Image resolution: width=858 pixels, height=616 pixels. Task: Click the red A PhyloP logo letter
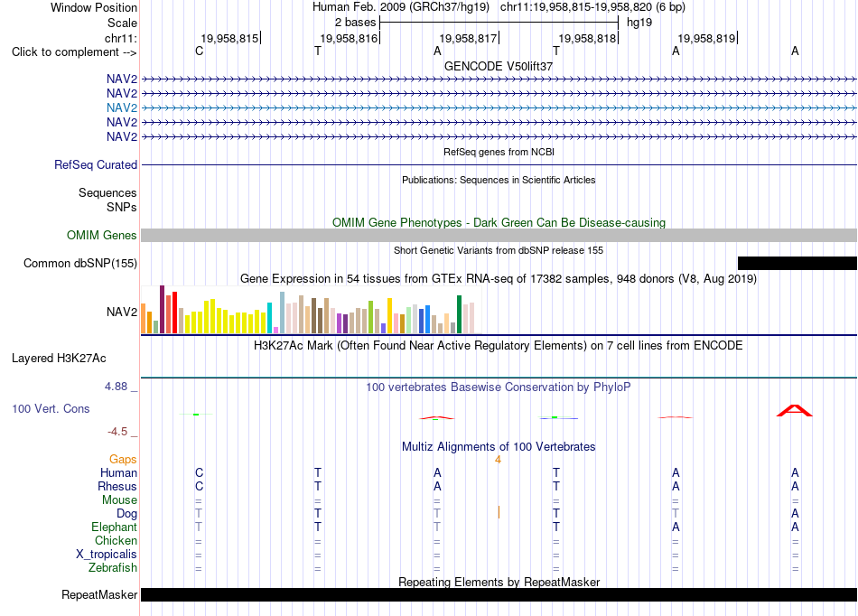tap(795, 411)
